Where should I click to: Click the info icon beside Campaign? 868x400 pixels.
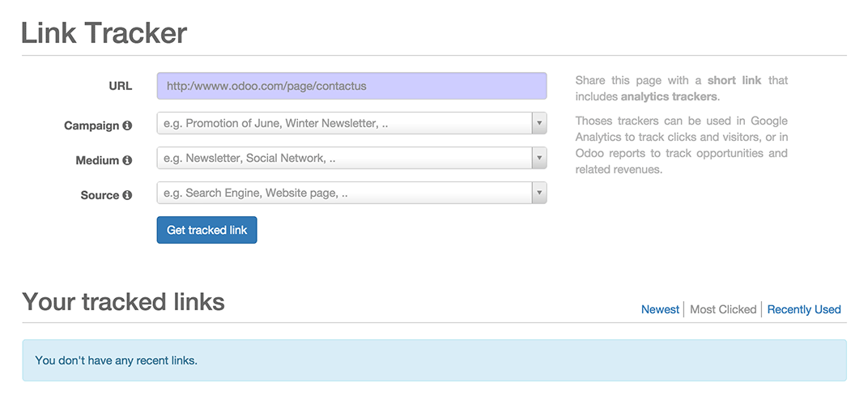[127, 126]
